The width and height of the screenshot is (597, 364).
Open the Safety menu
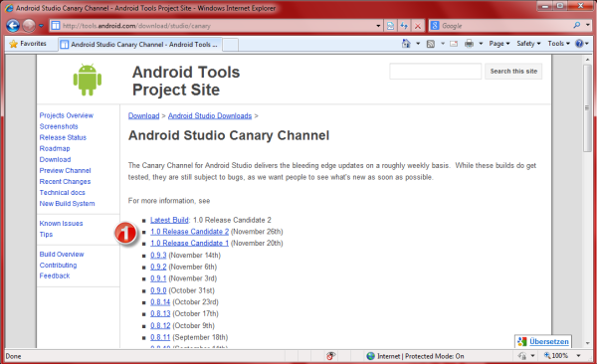coord(528,44)
